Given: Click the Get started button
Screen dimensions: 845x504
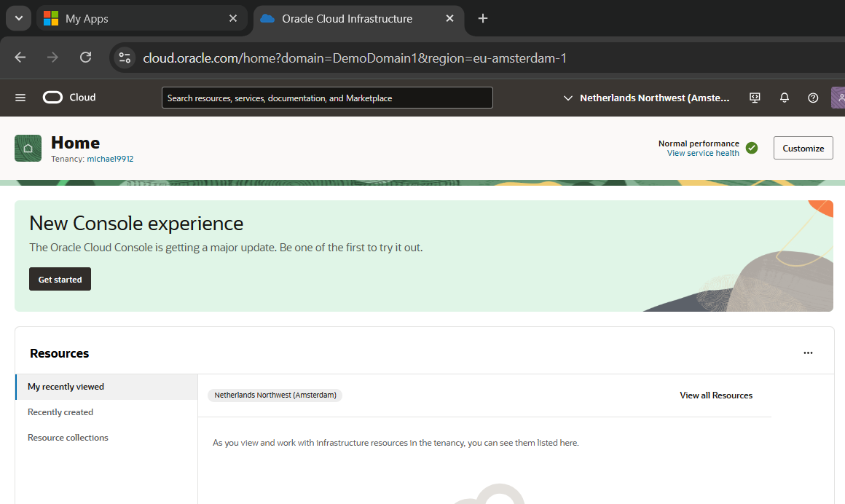Looking at the screenshot, I should click(x=60, y=279).
